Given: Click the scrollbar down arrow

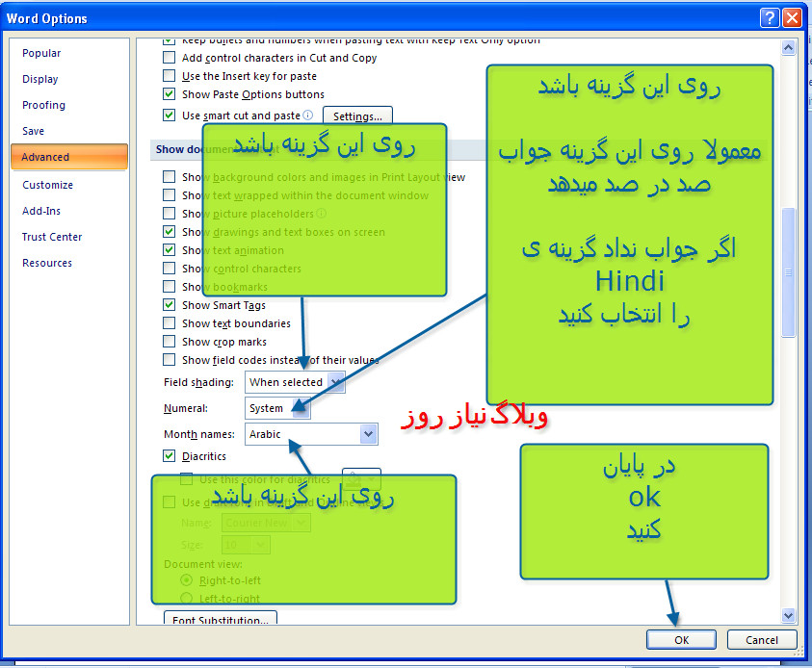Looking at the screenshot, I should (788, 615).
